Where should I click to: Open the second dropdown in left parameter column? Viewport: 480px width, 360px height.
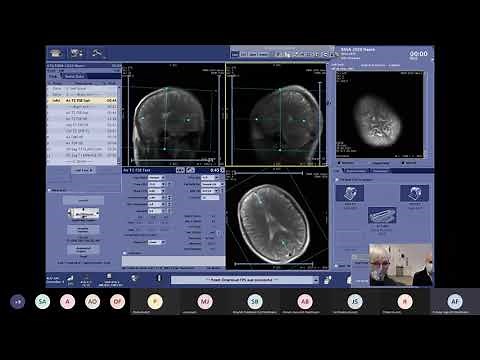pos(156,184)
